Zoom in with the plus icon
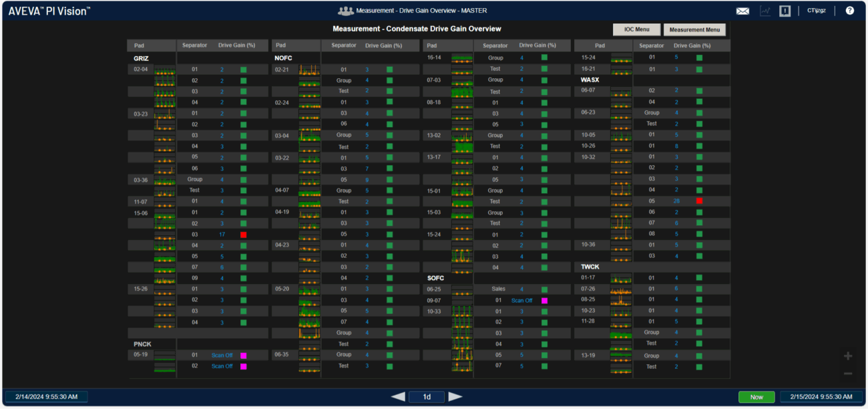 (x=848, y=356)
